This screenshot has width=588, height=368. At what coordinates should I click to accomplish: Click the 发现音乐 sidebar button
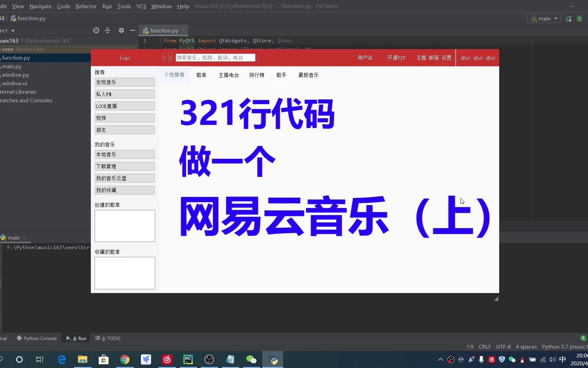pos(125,82)
